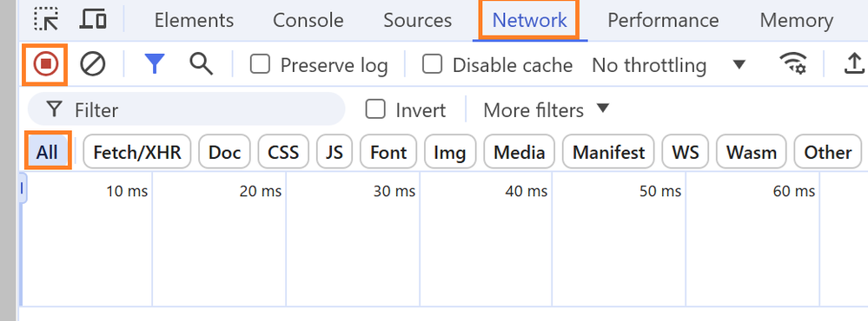Show only Img requests
The width and height of the screenshot is (868, 321).
[x=449, y=152]
